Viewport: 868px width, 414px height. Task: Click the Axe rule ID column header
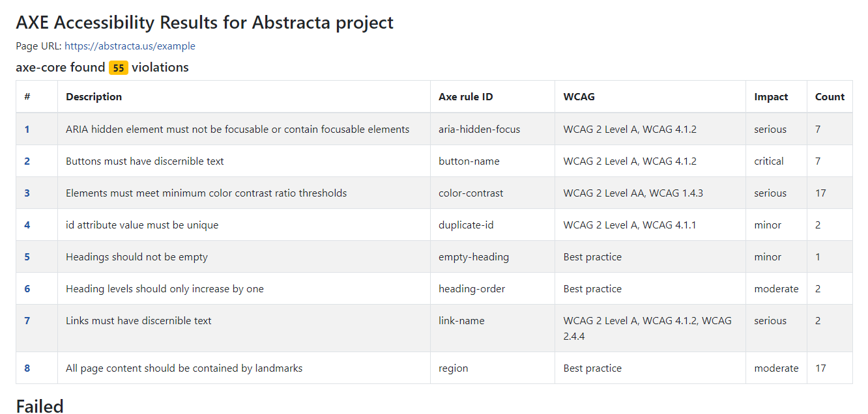coord(466,97)
